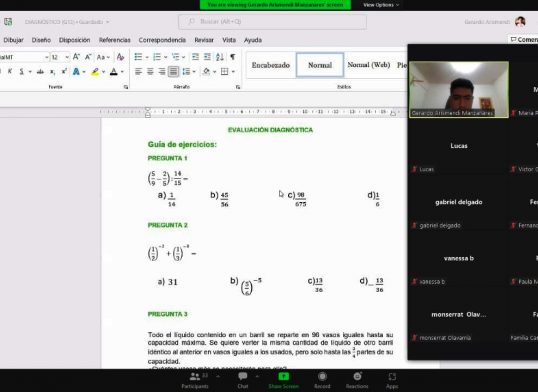The height and width of the screenshot is (392, 538).
Task: Switch to the Revisar tab
Action: 204,40
